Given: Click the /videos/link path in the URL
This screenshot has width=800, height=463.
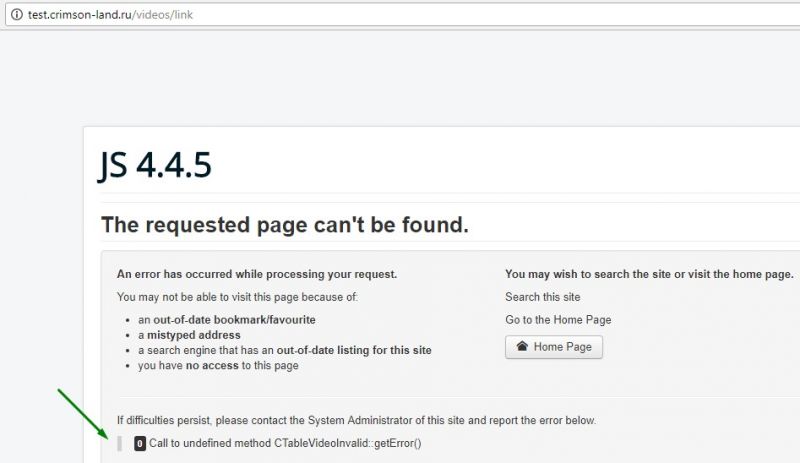Looking at the screenshot, I should coord(162,15).
